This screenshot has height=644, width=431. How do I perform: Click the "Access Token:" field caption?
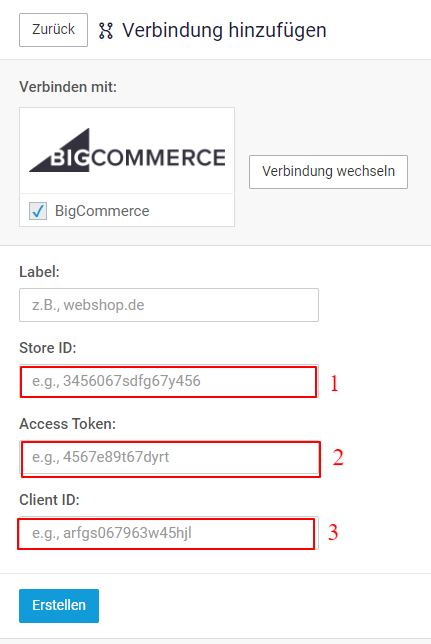(68, 424)
